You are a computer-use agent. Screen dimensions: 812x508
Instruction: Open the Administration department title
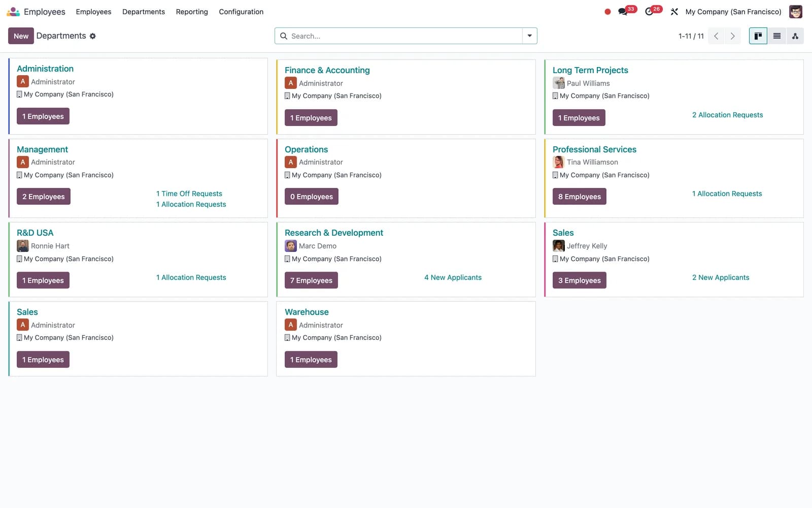pos(45,69)
